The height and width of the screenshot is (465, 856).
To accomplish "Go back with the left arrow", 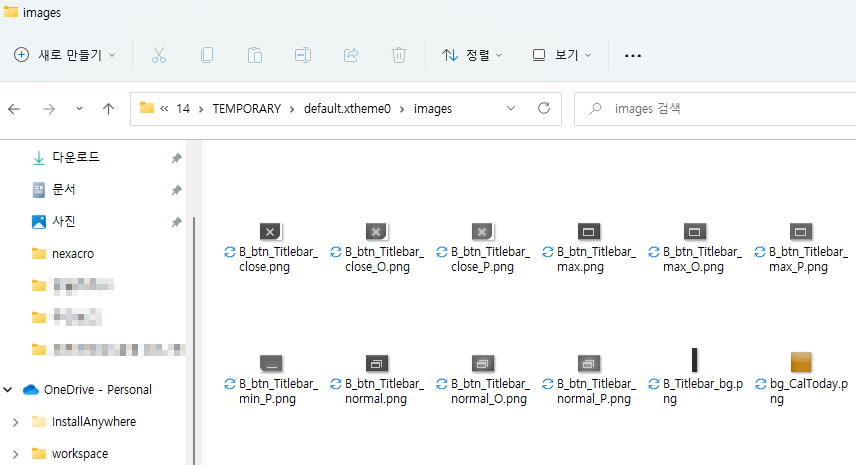I will click(x=14, y=109).
